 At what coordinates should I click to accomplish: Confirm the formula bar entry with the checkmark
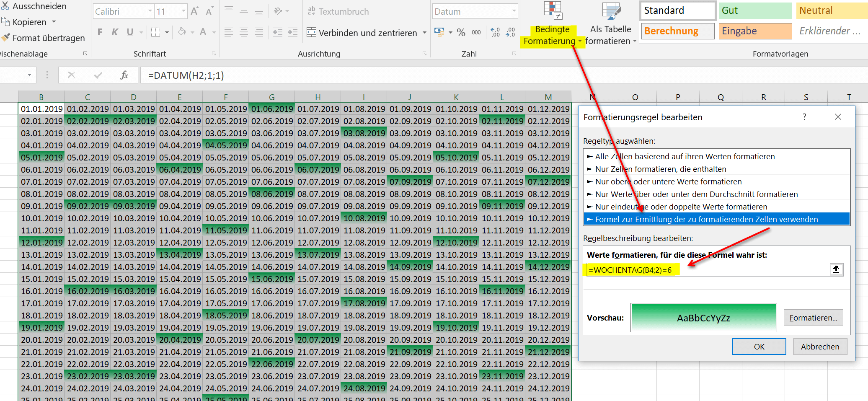click(98, 75)
